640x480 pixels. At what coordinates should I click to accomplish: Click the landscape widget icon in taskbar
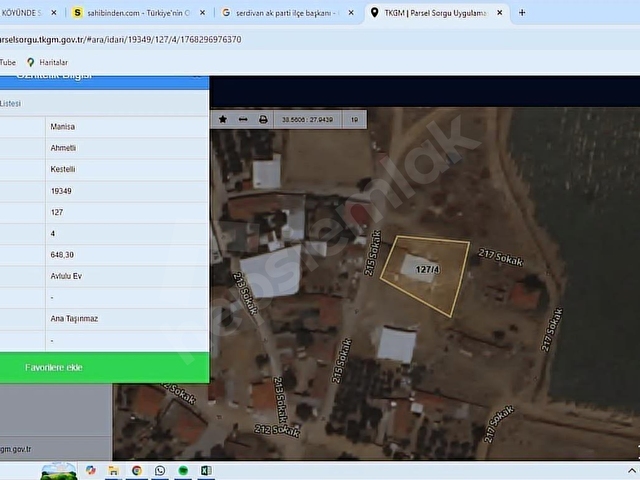(59, 471)
